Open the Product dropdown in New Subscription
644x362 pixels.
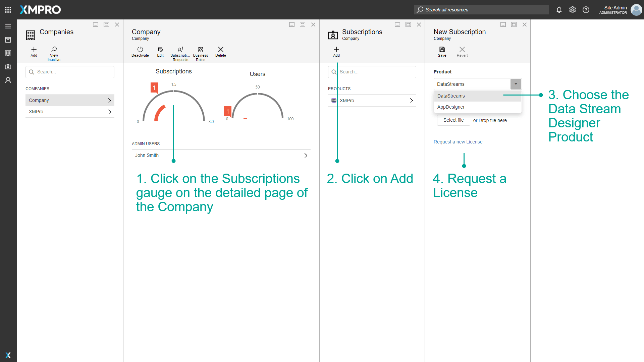point(516,84)
